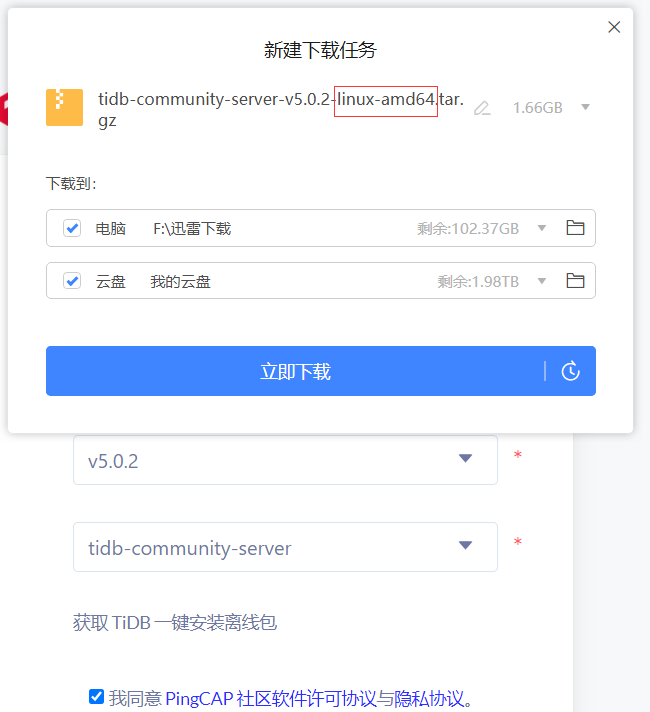This screenshot has width=650, height=712.
Task: Click the 立即下载 button
Action: point(295,371)
